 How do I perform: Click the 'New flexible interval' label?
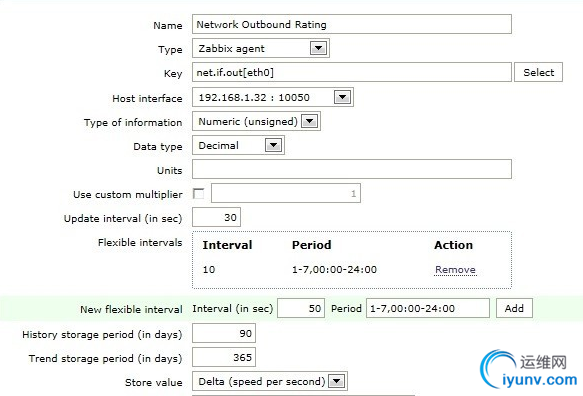click(x=131, y=309)
